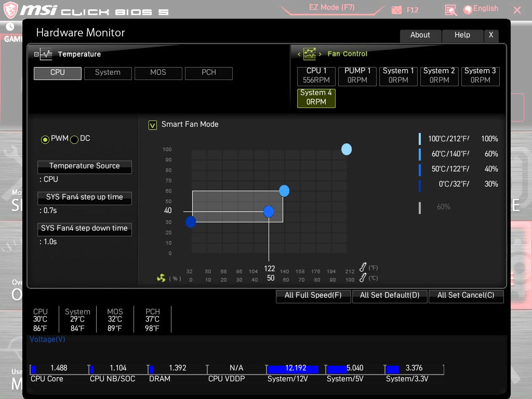Select the PWM radio button

(45, 139)
